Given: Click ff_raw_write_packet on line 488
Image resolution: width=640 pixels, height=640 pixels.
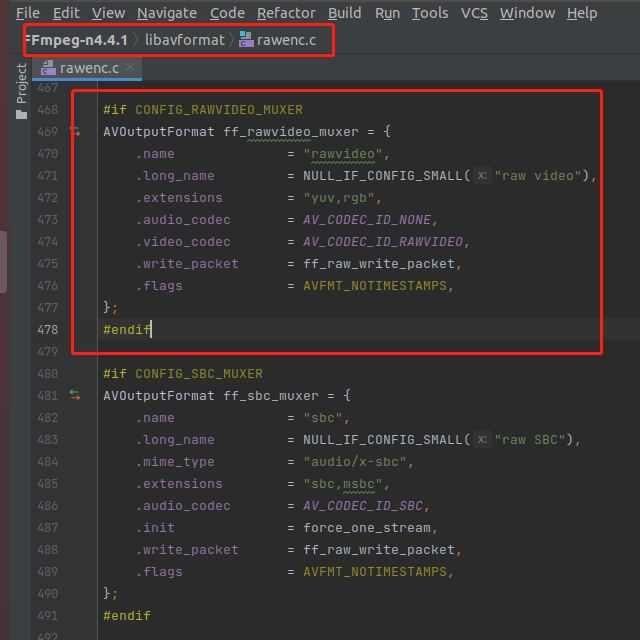Looking at the screenshot, I should click(379, 550).
